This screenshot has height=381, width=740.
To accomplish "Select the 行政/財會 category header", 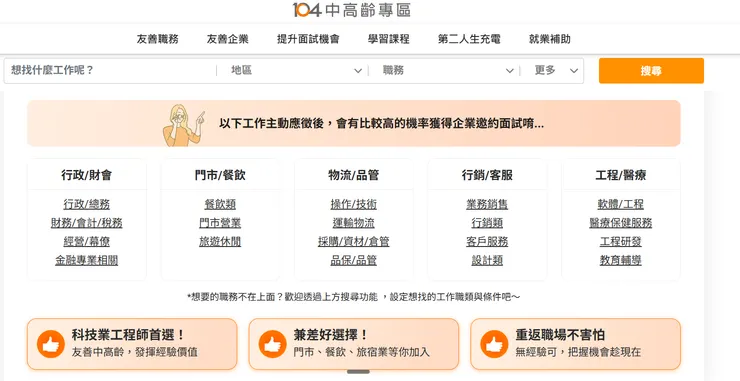I will point(86,175).
